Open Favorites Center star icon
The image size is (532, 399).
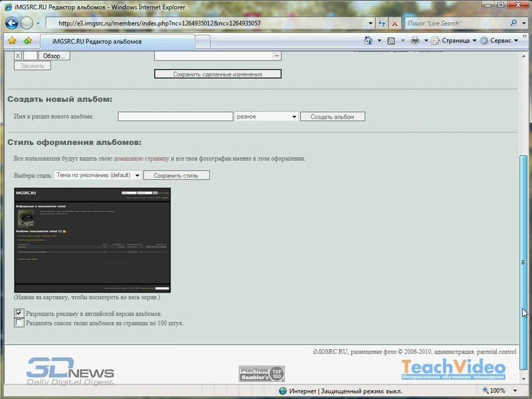tap(12, 41)
